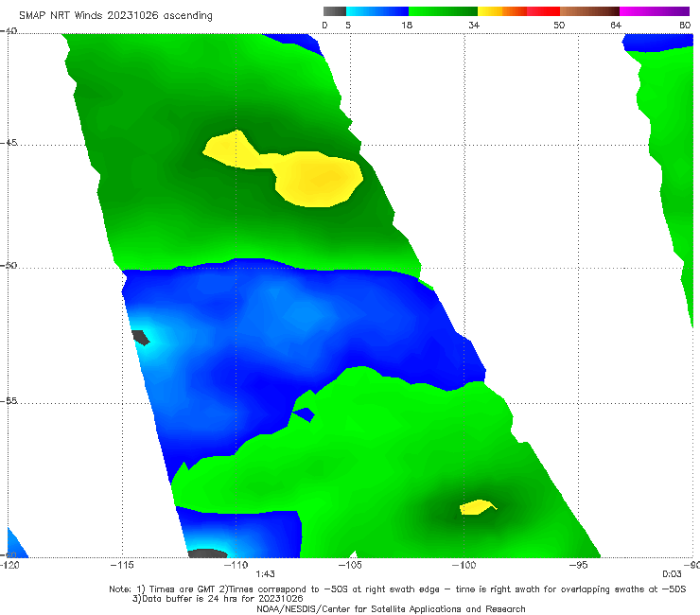Click the '-115' longitude axis label
700x615 pixels.
(x=122, y=565)
